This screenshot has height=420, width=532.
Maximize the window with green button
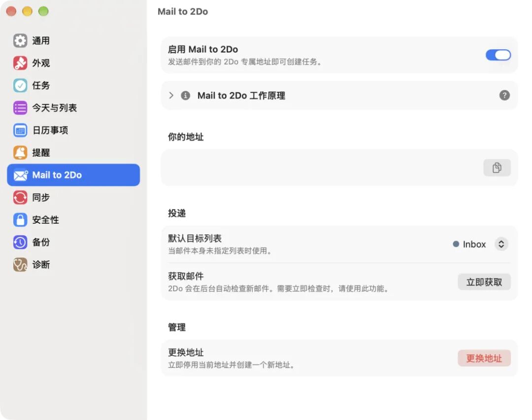[x=43, y=11]
